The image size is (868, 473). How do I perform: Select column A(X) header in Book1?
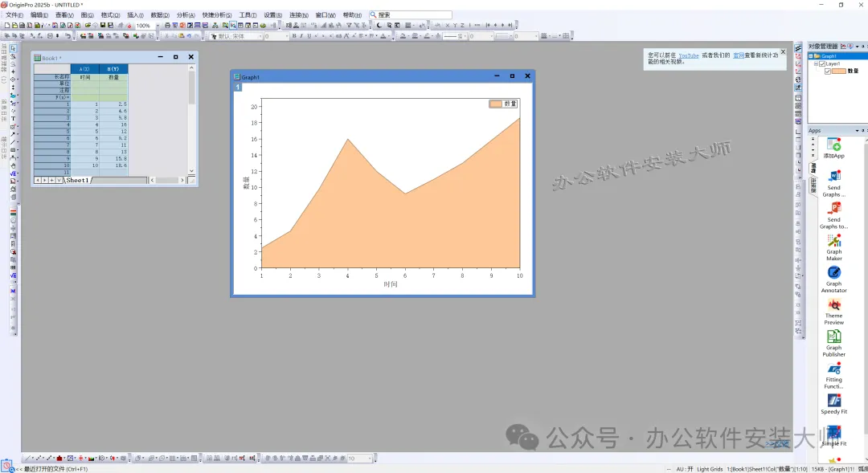(x=84, y=69)
